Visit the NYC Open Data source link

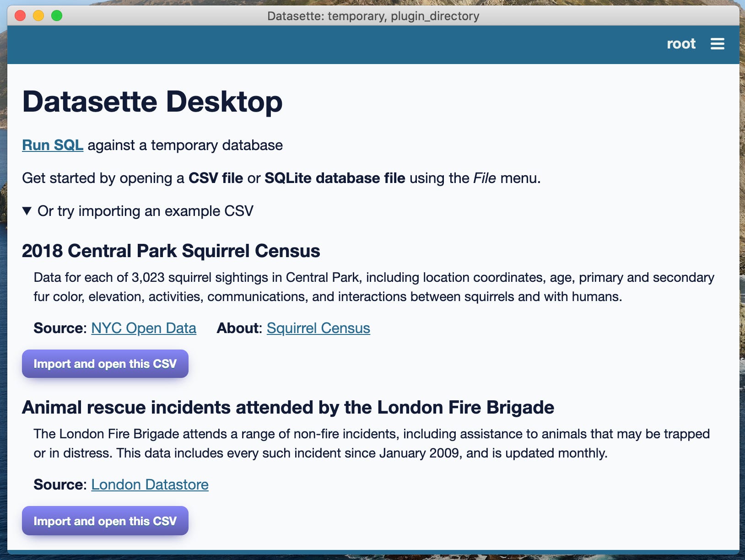click(144, 328)
